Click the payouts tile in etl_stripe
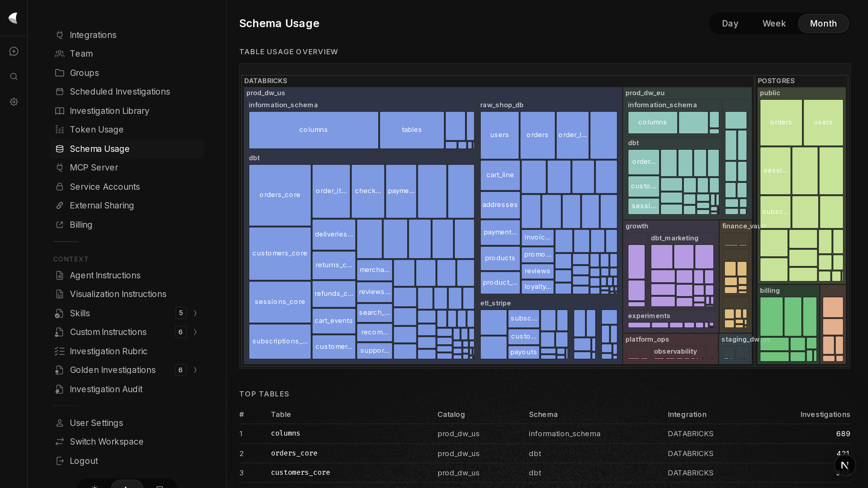Screen dimensions: 868x488 click(x=523, y=352)
